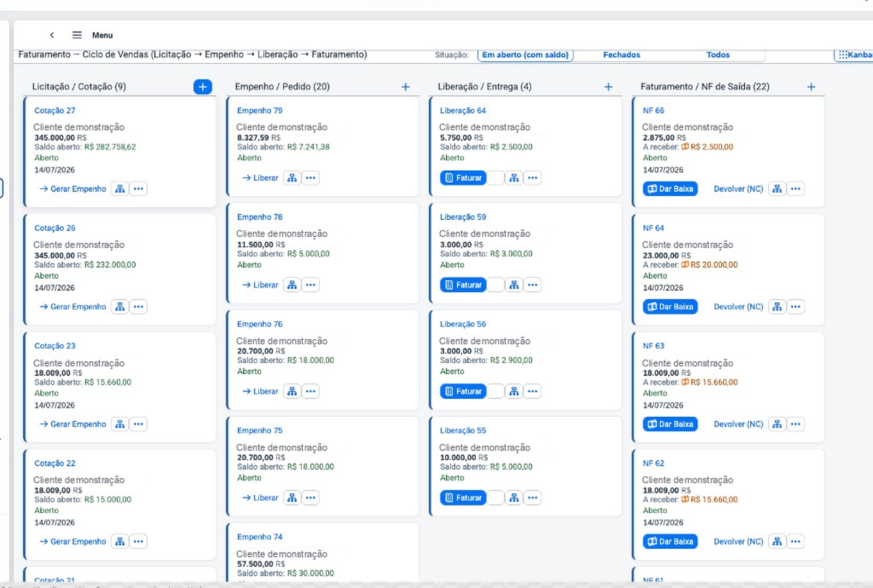
Task: Open hierarchy icon on Cotação 22 card
Action: [120, 541]
